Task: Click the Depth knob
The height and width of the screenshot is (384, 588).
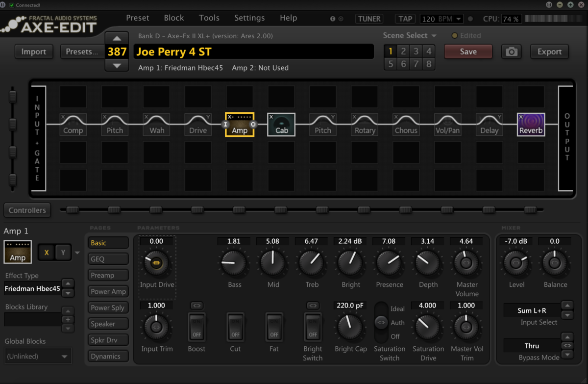Action: [x=428, y=263]
